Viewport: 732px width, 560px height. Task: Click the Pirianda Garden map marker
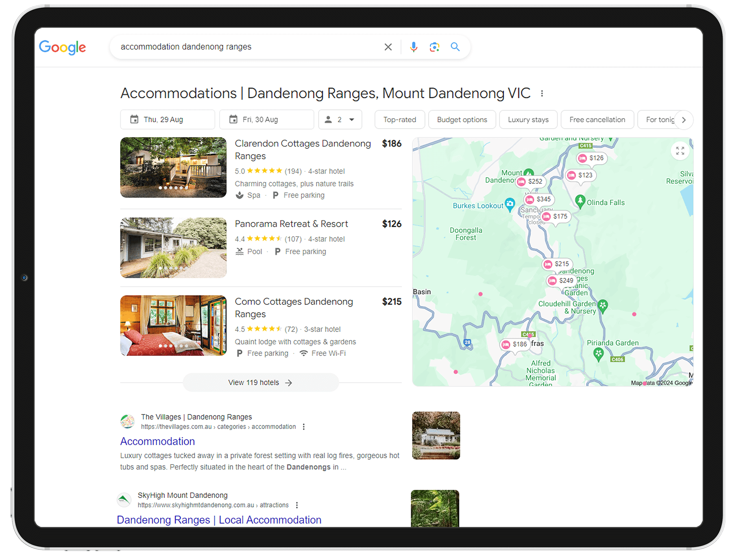pyautogui.click(x=598, y=354)
